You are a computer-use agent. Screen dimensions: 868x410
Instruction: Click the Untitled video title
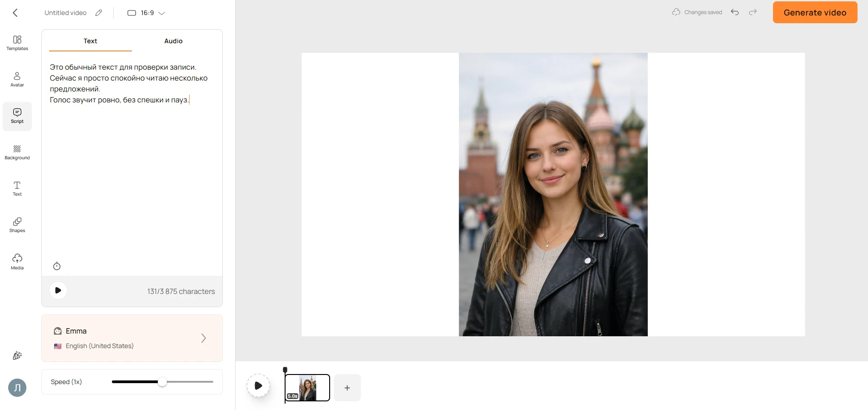pos(65,13)
